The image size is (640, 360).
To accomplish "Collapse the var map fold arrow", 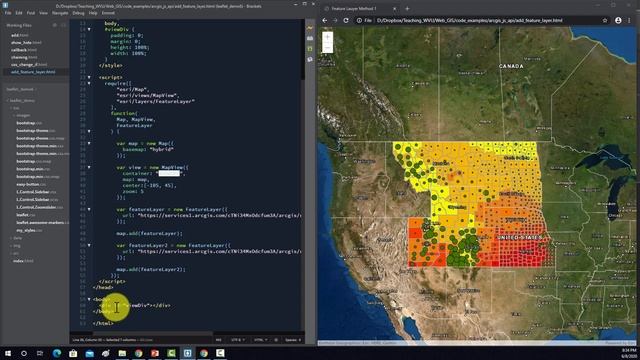I will point(89,143).
